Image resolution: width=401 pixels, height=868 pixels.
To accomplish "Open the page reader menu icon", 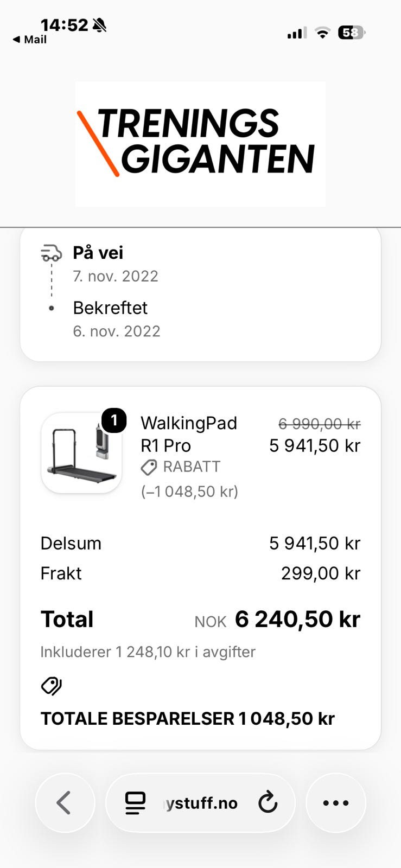I will pos(135,803).
